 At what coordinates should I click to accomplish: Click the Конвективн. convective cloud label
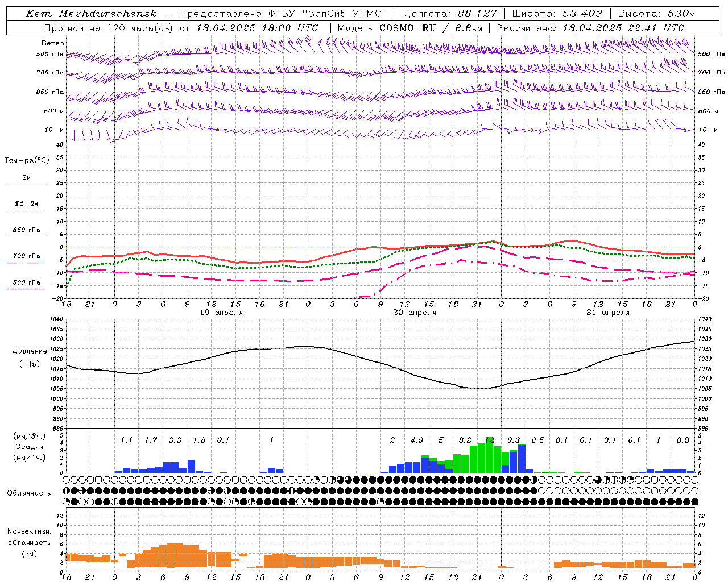coord(30,531)
